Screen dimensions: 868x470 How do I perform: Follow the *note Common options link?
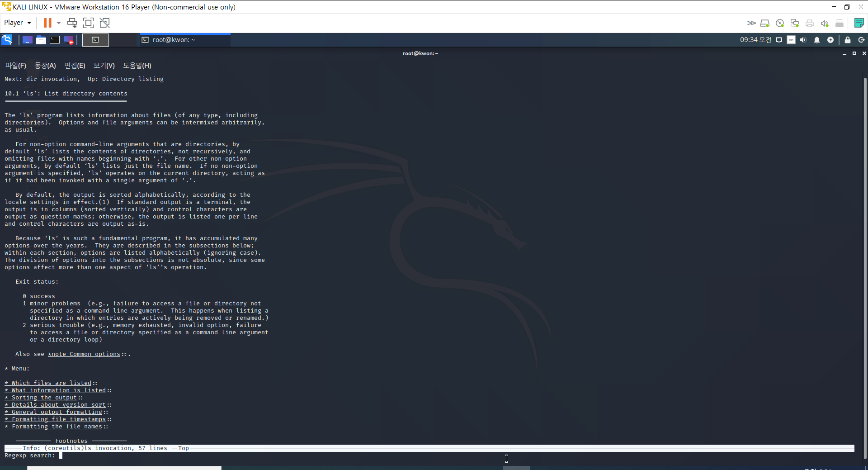(84, 354)
